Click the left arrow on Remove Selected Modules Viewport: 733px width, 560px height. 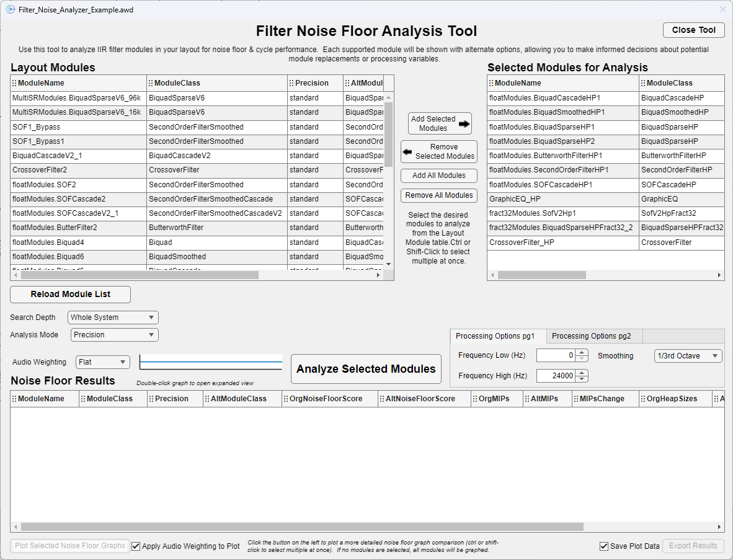tap(407, 152)
